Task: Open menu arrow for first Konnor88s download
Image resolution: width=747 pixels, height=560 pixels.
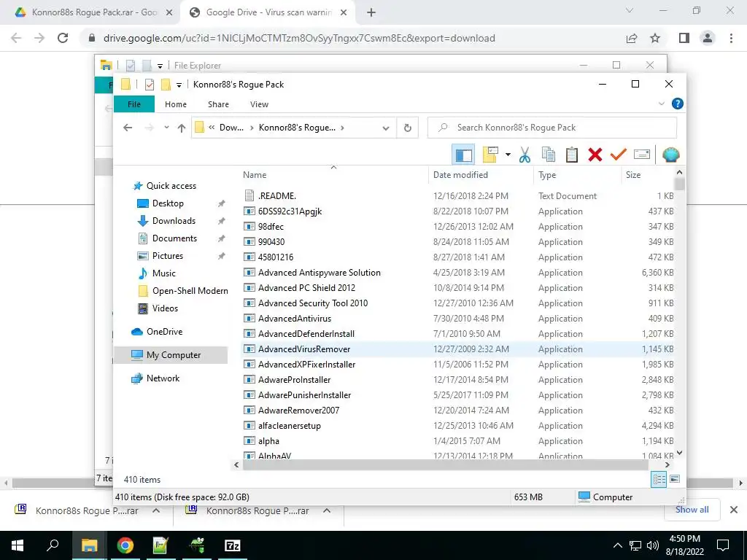Action: tap(156, 510)
